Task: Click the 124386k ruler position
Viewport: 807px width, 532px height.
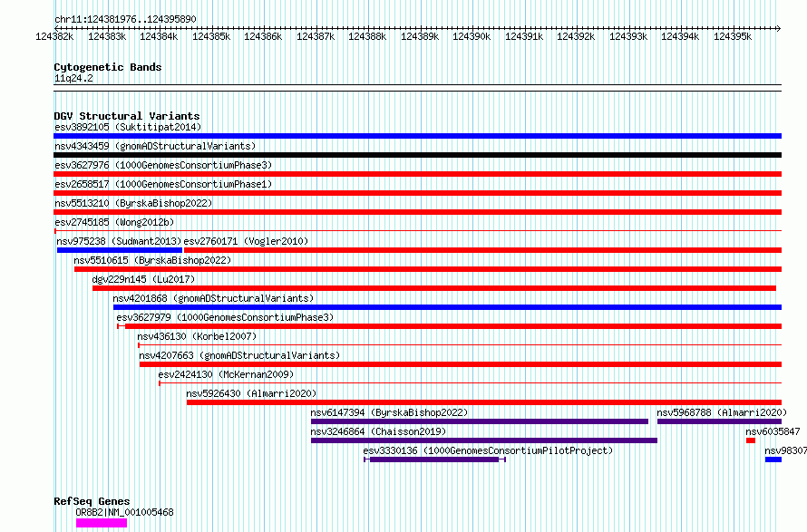Action: tap(263, 36)
